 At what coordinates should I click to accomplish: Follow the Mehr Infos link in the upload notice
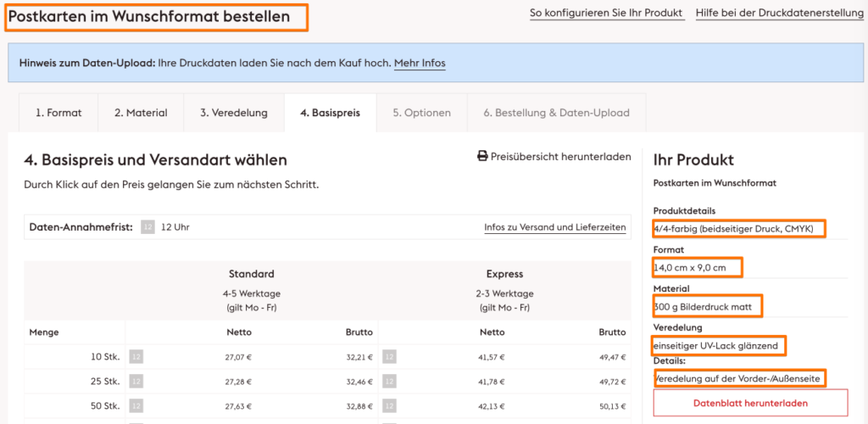(420, 63)
